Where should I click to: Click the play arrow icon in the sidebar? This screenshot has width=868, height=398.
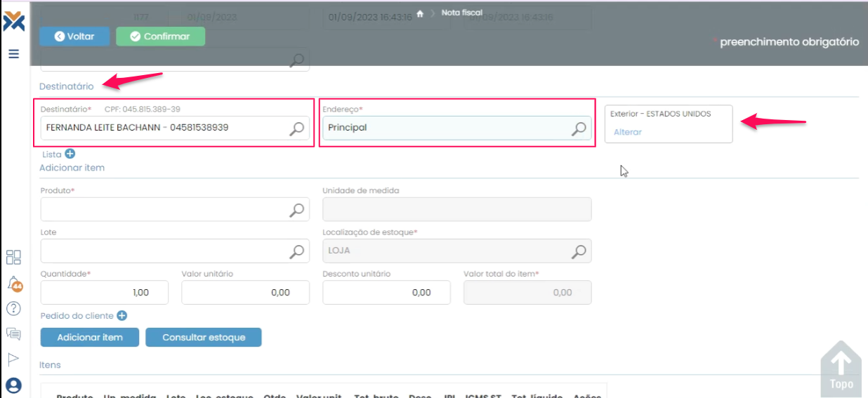(13, 359)
